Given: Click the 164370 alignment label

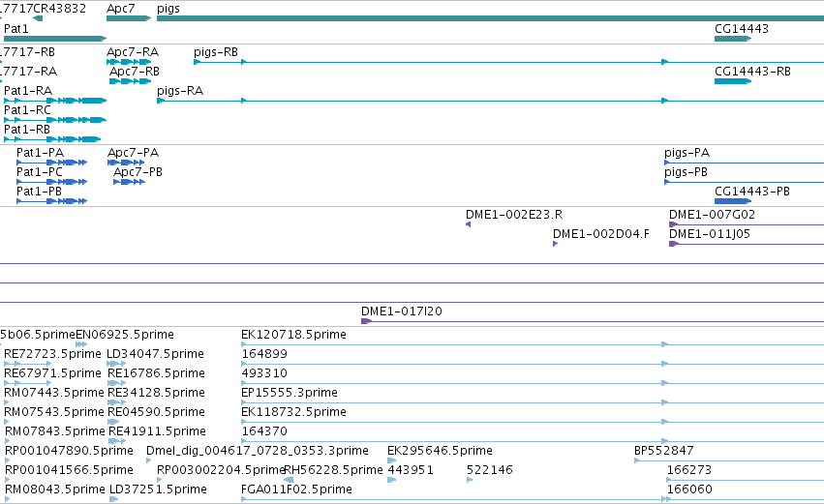Looking at the screenshot, I should click(x=264, y=431).
